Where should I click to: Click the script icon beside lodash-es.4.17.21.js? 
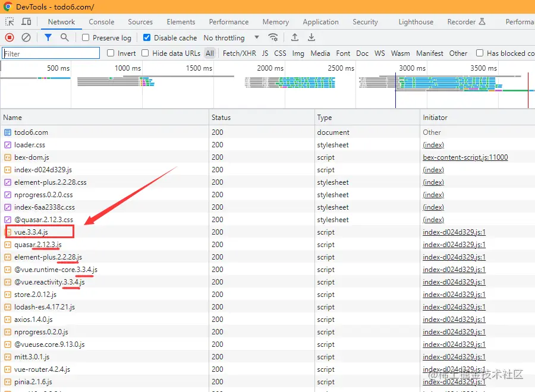[8, 307]
